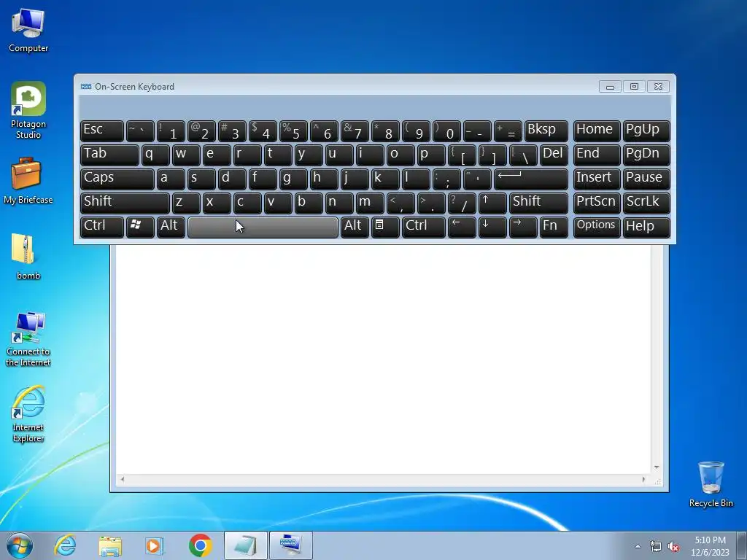Click the Enter key on the keyboard
The height and width of the screenshot is (560, 747).
coord(531,179)
